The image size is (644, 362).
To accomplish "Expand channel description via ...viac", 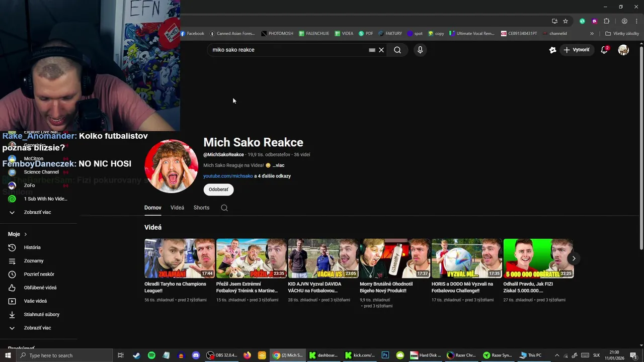I will tap(278, 165).
